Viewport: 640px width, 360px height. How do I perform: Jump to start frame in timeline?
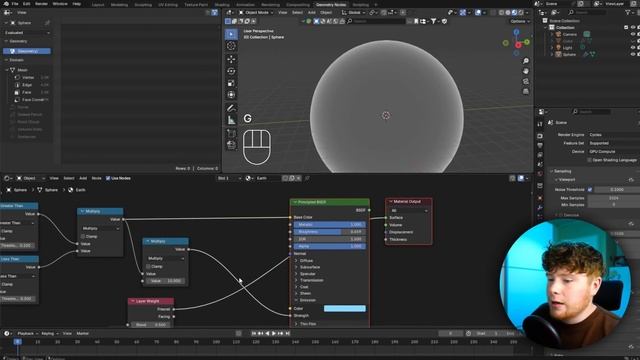(x=253, y=333)
